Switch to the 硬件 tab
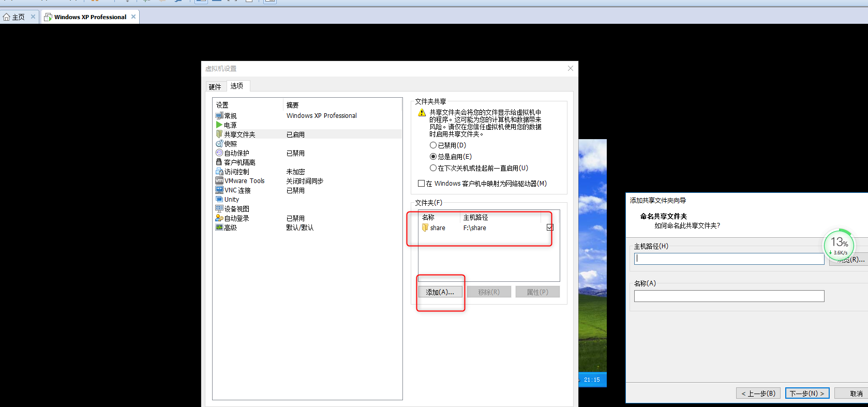Screen dimensions: 868x407 tap(215, 87)
